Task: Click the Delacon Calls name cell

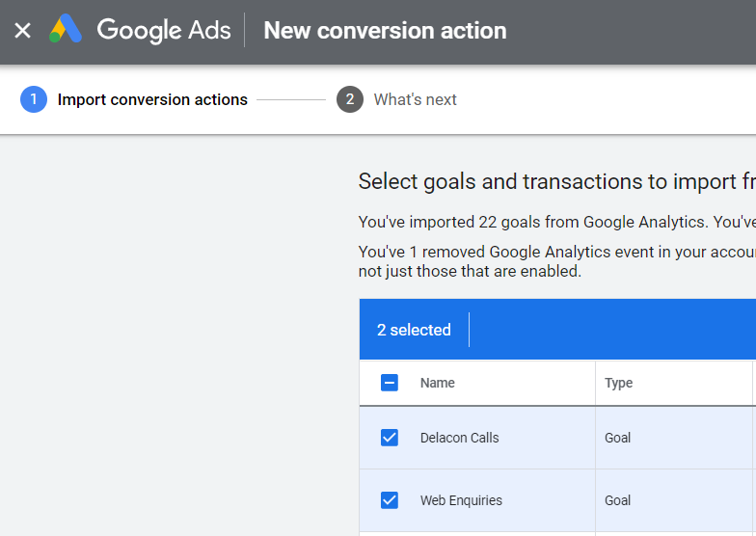Action: pyautogui.click(x=459, y=438)
